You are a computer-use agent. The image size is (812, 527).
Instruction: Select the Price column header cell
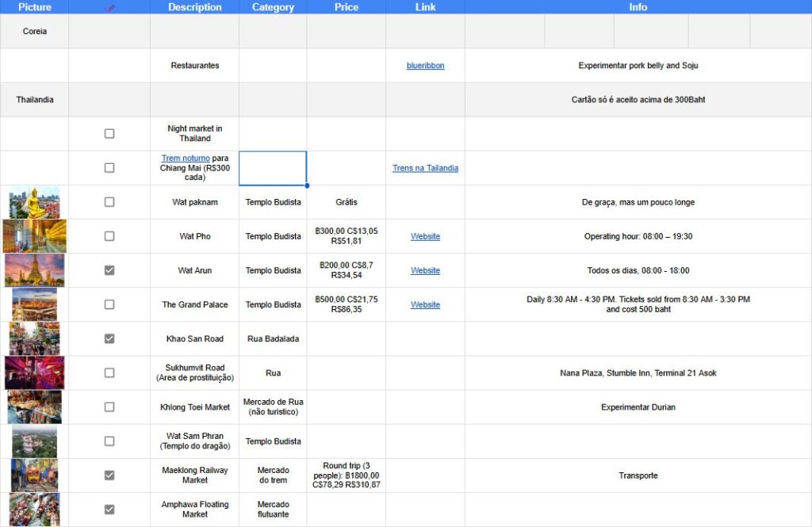(346, 7)
